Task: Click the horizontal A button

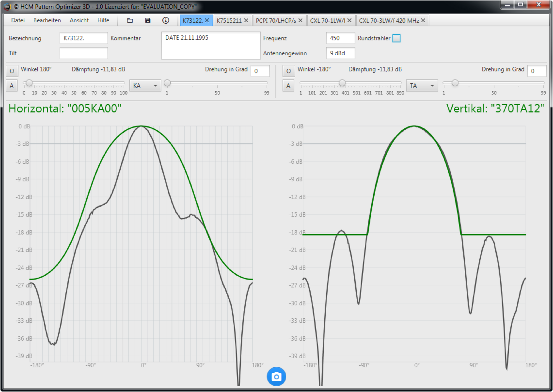Action: tap(12, 86)
